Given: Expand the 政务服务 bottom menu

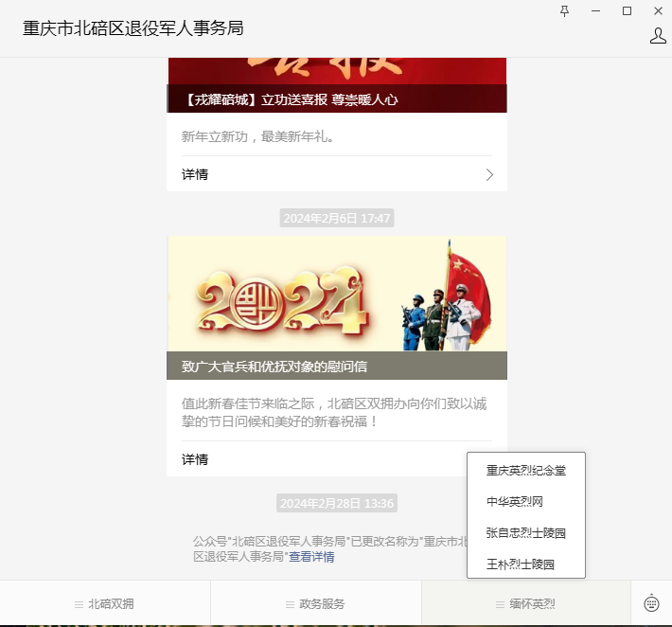Looking at the screenshot, I should [x=315, y=603].
